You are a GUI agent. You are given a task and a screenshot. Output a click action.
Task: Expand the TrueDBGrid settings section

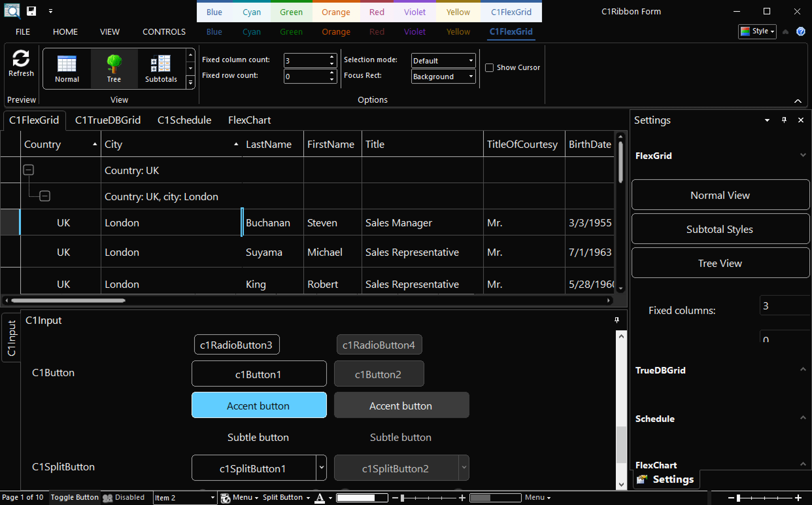[x=803, y=369]
